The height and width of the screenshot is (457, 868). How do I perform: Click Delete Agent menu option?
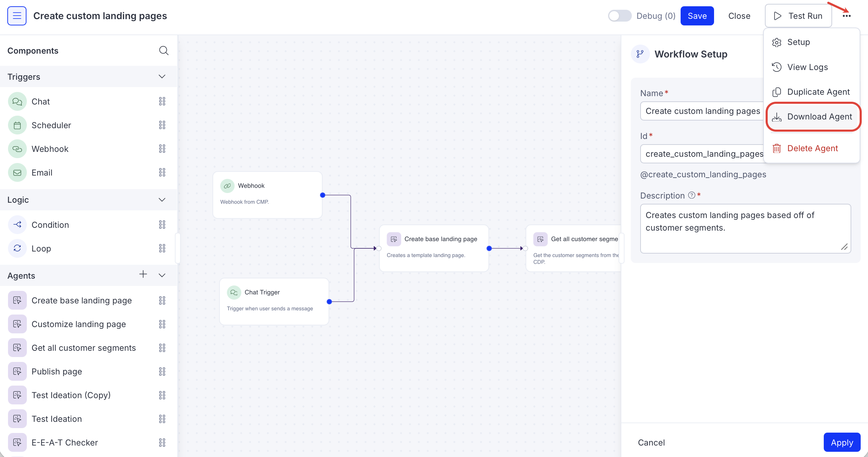812,148
